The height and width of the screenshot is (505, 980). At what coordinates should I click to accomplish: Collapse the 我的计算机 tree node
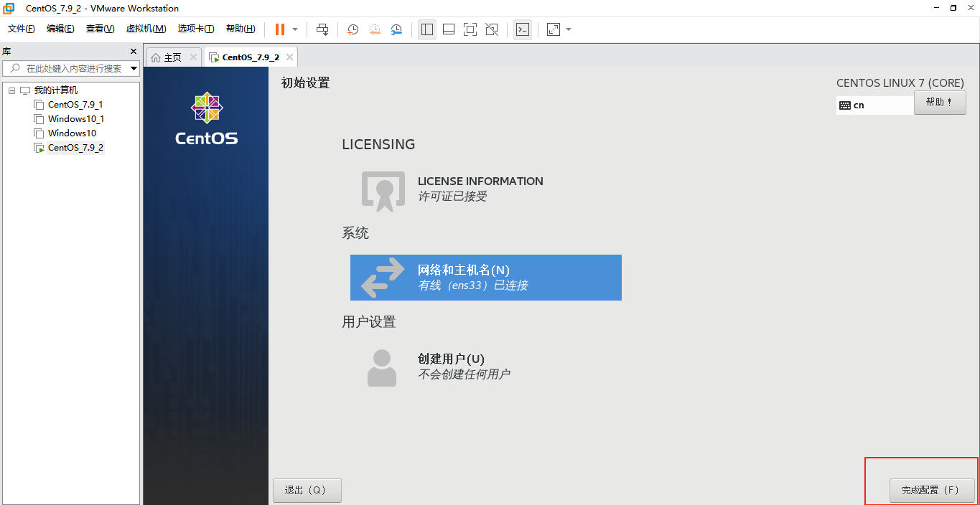pos(11,90)
